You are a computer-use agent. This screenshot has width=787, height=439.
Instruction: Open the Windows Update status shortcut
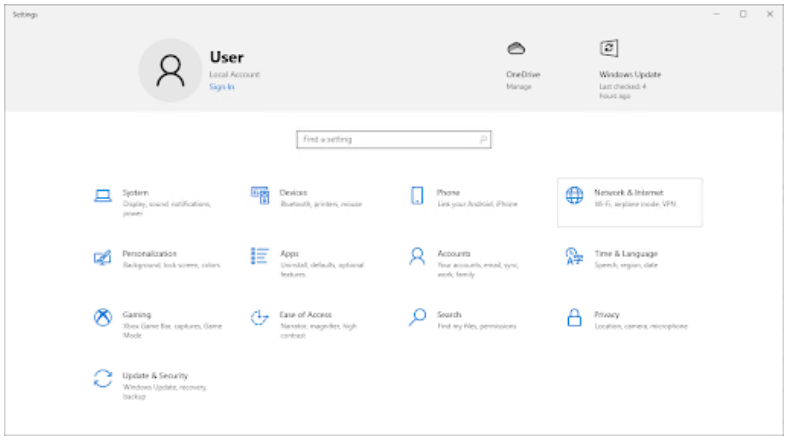click(x=608, y=49)
